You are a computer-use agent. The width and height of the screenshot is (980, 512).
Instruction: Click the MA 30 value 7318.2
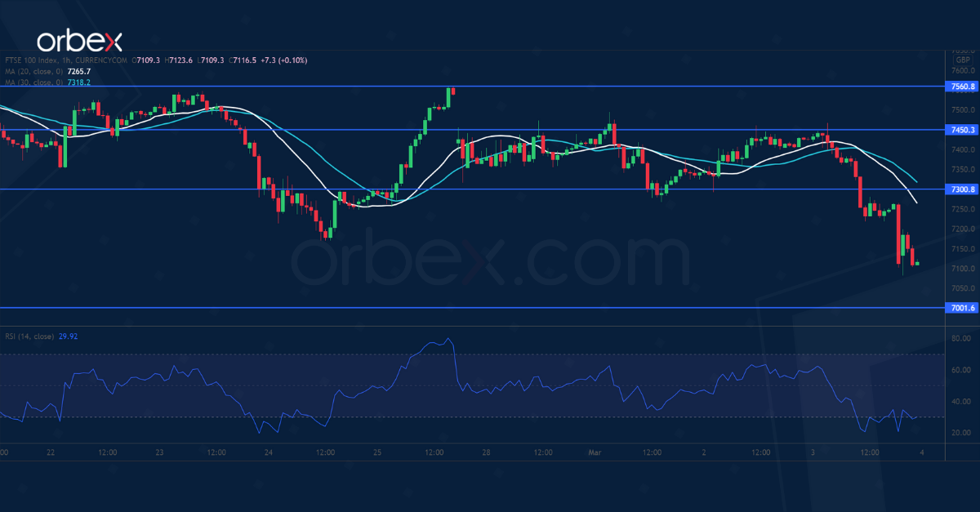pyautogui.click(x=78, y=82)
